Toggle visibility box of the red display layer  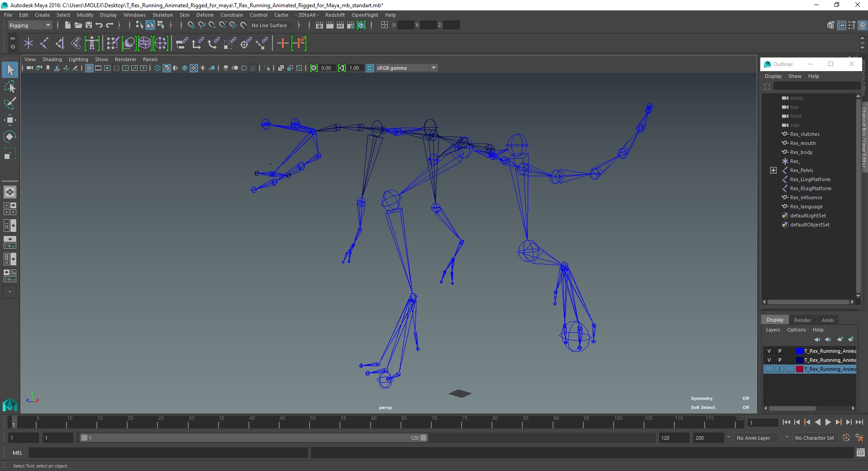click(769, 369)
